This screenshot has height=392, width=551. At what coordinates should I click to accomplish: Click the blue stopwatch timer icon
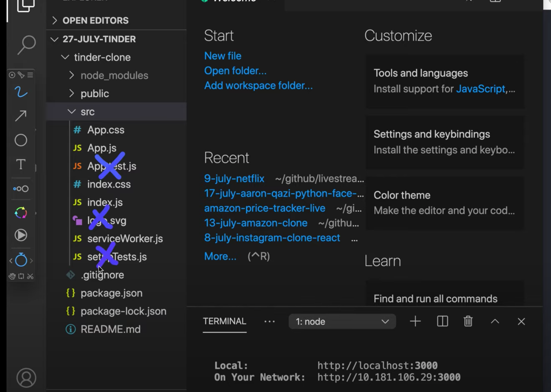coord(21,260)
